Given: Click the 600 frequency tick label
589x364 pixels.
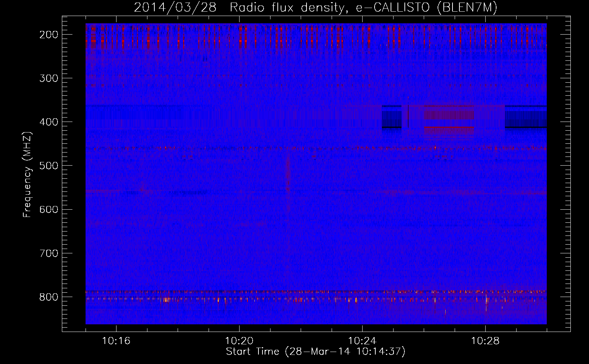Looking at the screenshot, I should [48, 209].
